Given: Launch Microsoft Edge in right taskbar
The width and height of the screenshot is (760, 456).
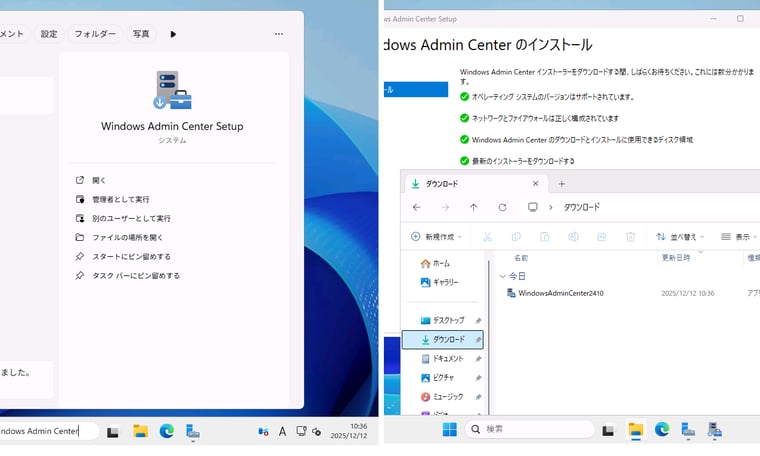Looking at the screenshot, I should [x=662, y=429].
